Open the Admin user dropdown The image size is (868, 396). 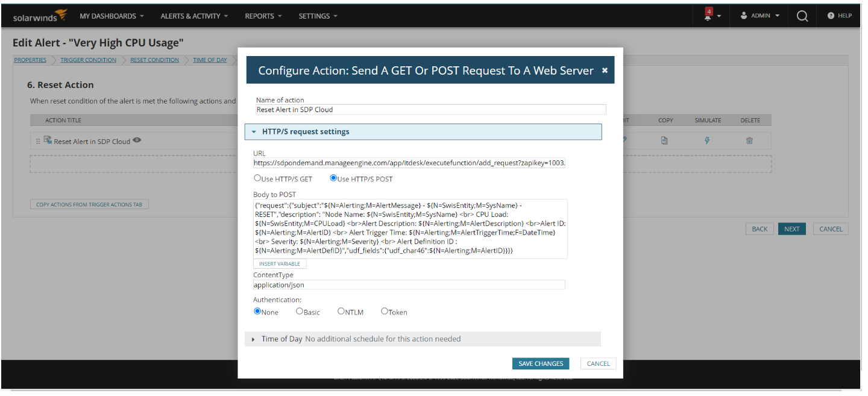pyautogui.click(x=760, y=16)
